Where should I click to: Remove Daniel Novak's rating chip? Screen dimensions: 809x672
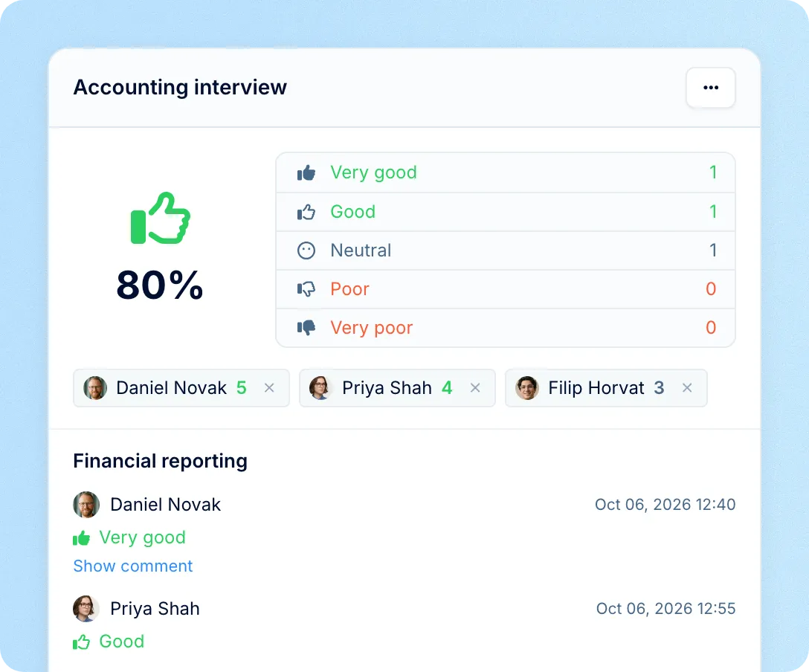pyautogui.click(x=269, y=388)
